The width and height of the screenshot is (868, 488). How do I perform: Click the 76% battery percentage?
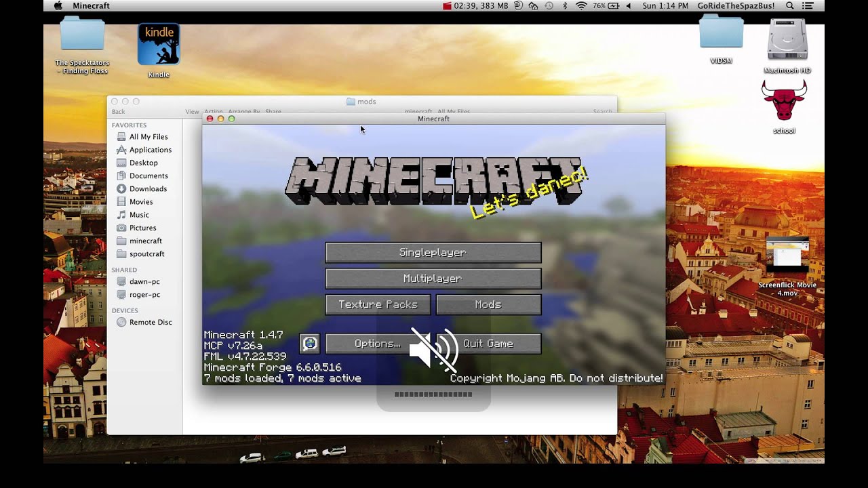pos(599,5)
